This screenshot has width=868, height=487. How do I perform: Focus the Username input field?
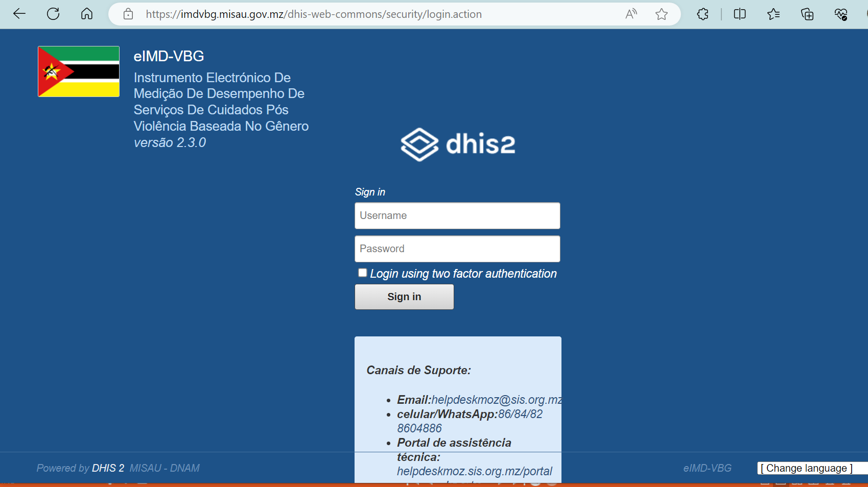(457, 216)
